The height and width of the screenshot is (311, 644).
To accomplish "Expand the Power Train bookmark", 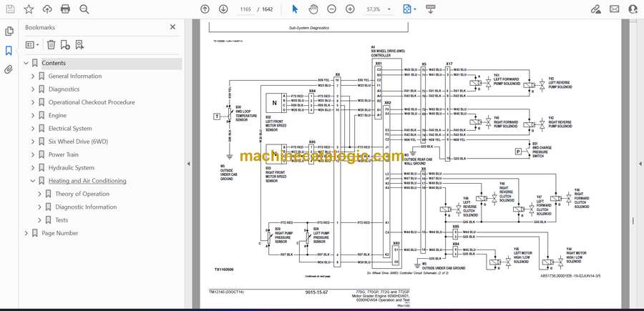I will pos(33,154).
